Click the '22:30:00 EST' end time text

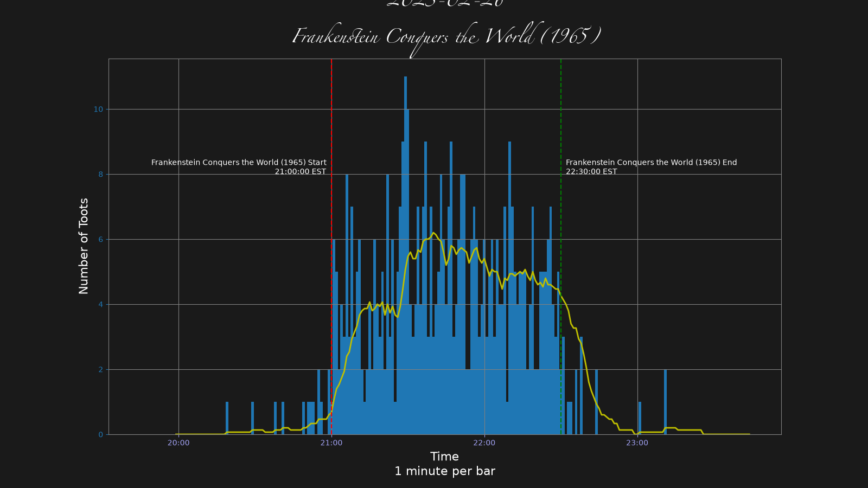tap(591, 172)
